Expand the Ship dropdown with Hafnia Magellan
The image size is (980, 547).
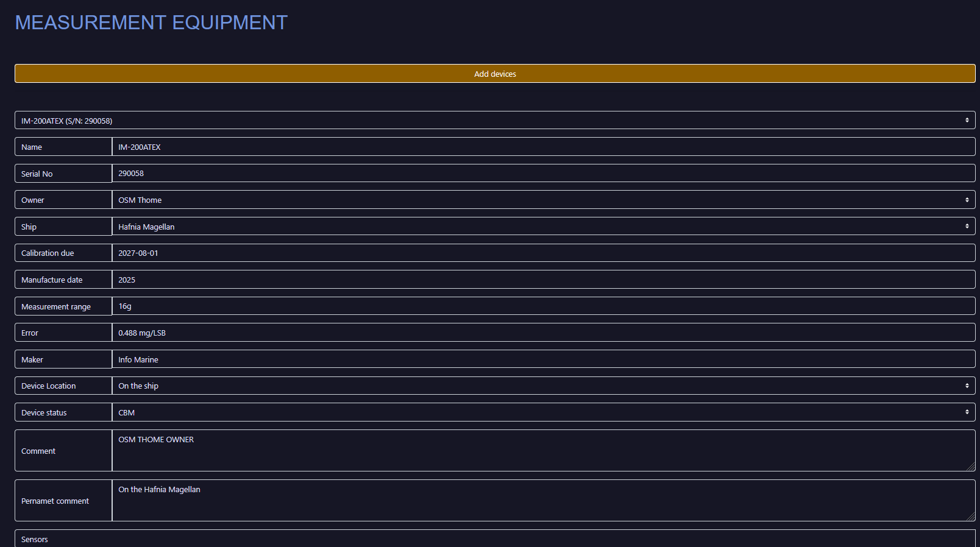[x=542, y=227]
